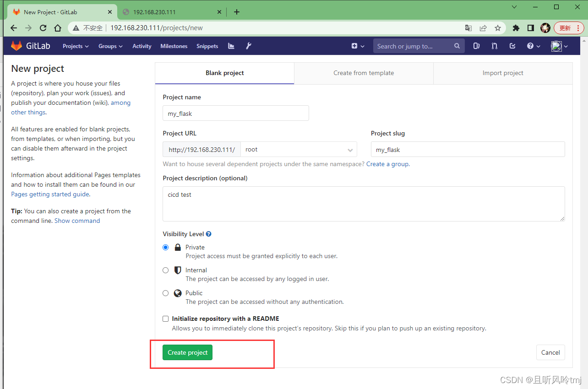Click the Chrome profile avatar
Screen dimensions: 588x389
[545, 28]
